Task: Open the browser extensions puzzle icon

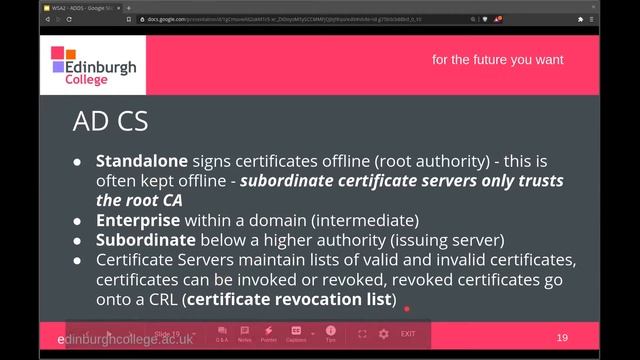Action: pos(580,19)
